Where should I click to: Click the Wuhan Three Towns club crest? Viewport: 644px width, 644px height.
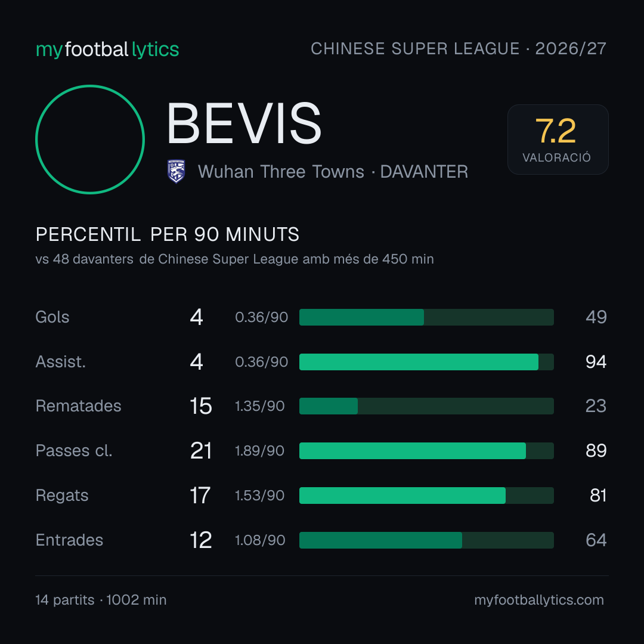pos(176,171)
